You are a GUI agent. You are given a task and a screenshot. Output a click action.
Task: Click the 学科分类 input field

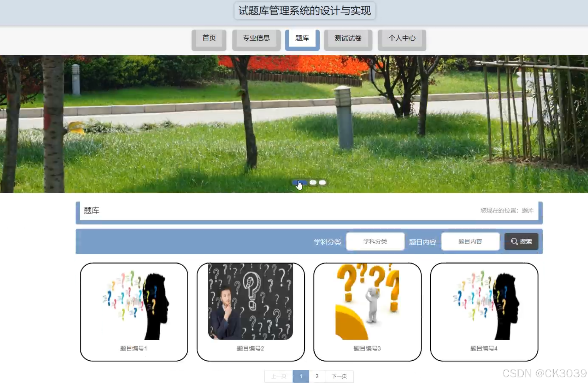375,241
